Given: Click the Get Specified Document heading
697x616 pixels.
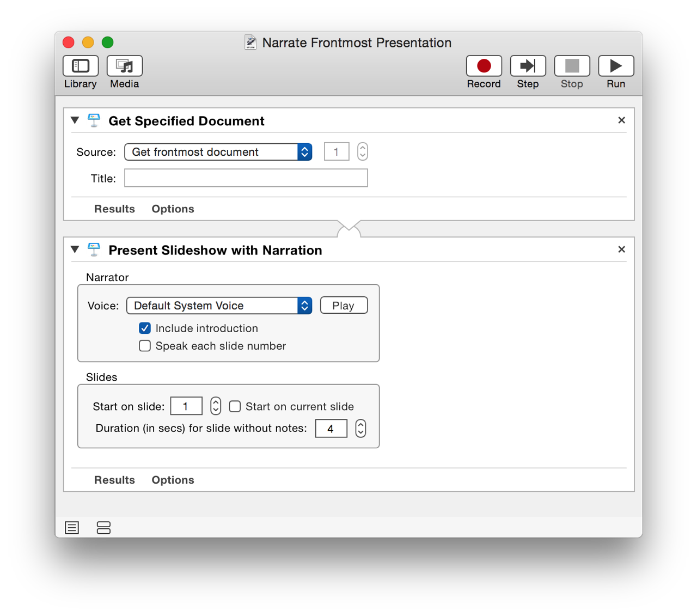Looking at the screenshot, I should point(186,121).
